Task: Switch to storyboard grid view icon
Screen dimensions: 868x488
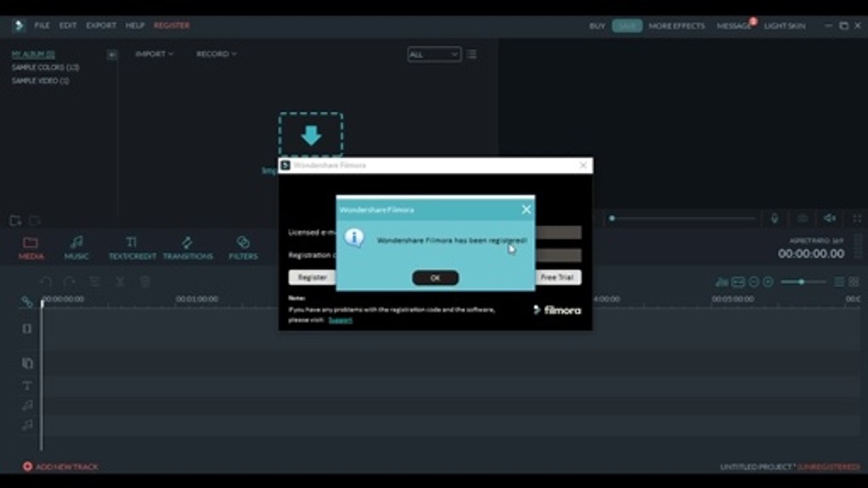Action: pos(854,282)
